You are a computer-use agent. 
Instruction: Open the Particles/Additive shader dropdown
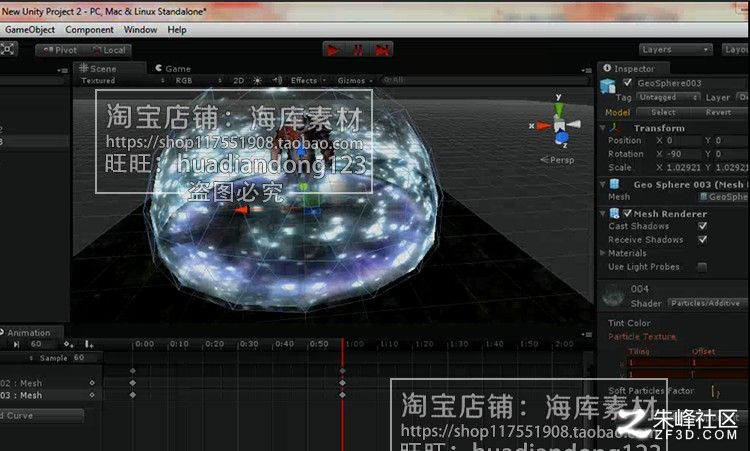(709, 303)
